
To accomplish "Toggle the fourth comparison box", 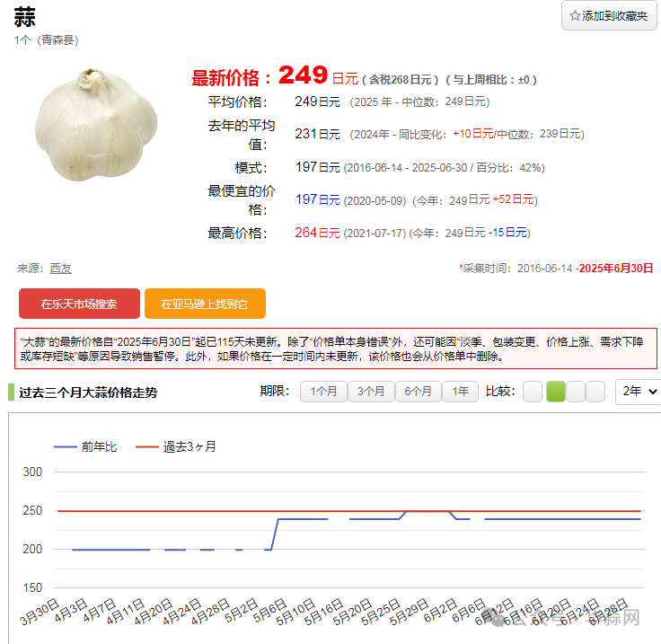I will click(x=595, y=392).
